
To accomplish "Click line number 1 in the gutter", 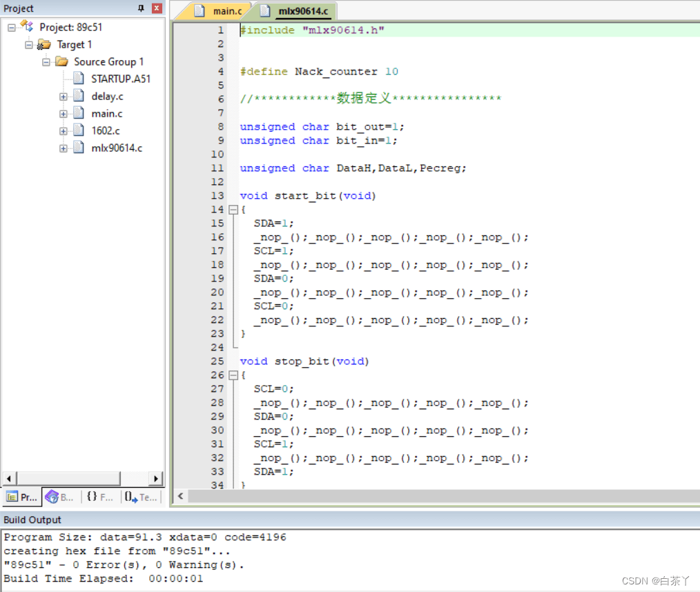I will click(220, 30).
